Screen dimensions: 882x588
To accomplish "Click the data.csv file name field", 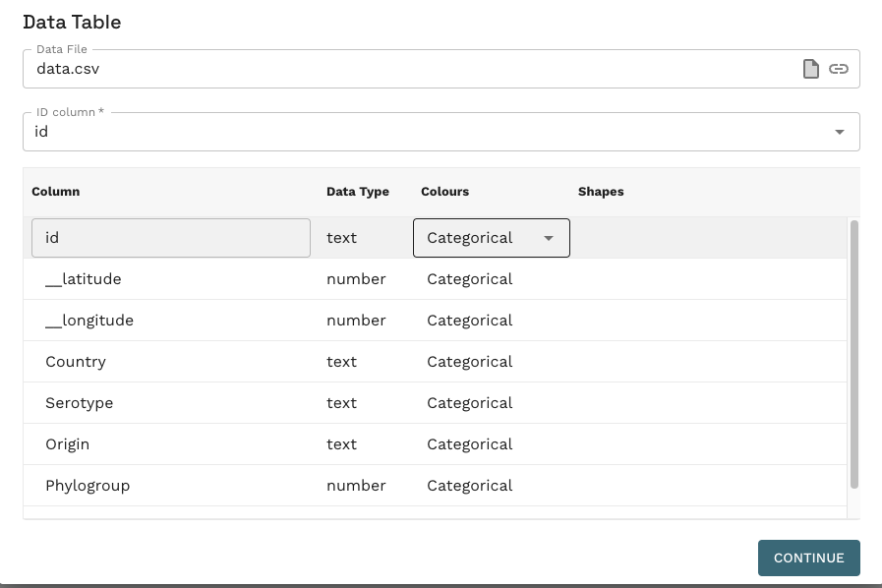I will pos(411,69).
